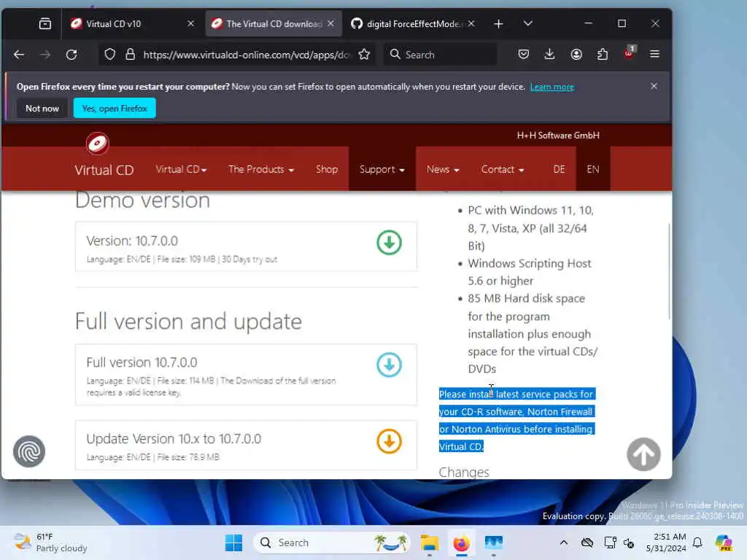
Task: Expand The Products dropdown menu
Action: pyautogui.click(x=261, y=169)
